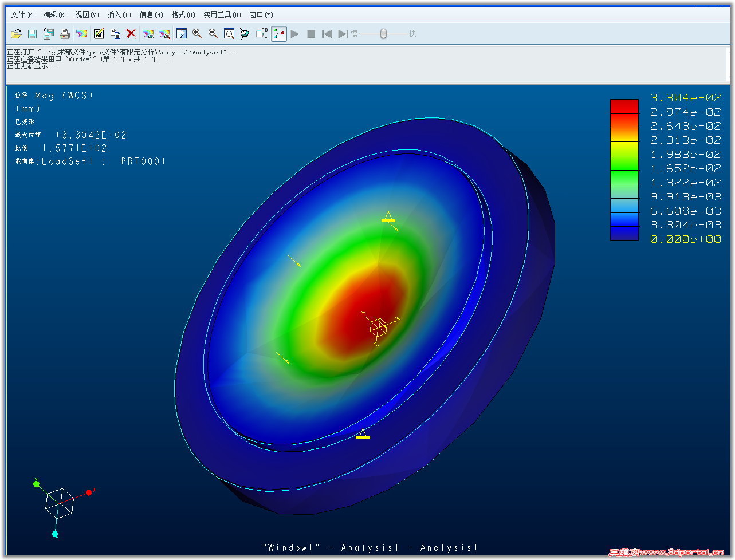
Task: Click the show result window eye icon
Action: (148, 34)
